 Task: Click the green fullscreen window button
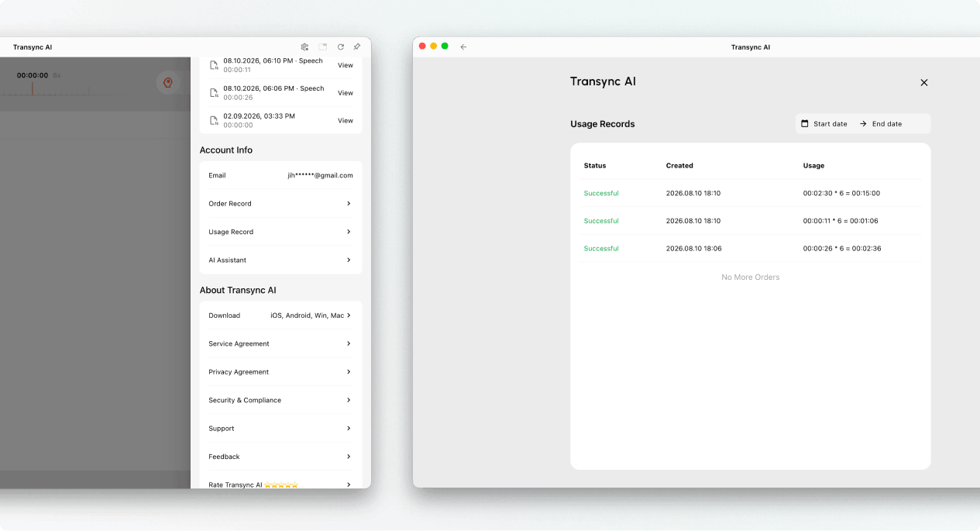click(x=445, y=47)
